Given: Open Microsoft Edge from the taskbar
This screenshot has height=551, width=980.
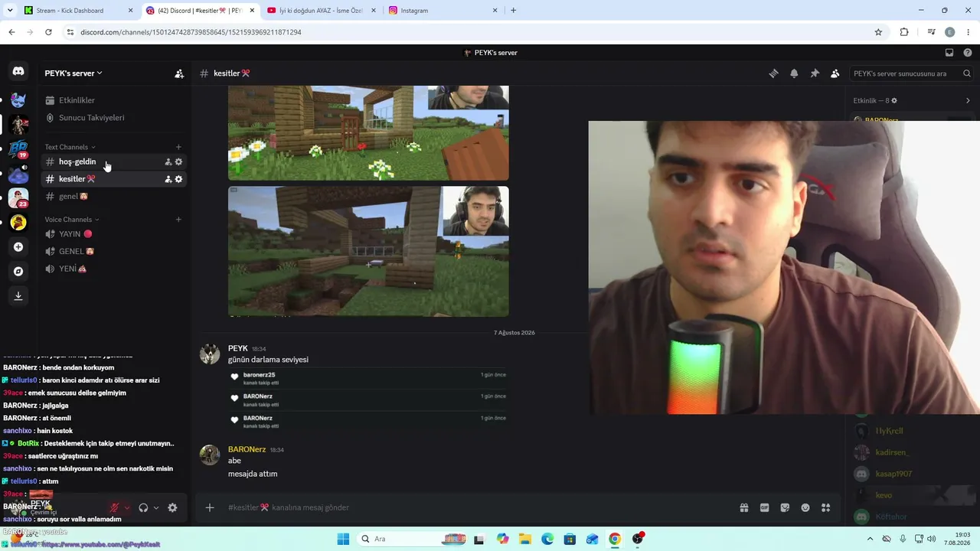Looking at the screenshot, I should point(547,539).
